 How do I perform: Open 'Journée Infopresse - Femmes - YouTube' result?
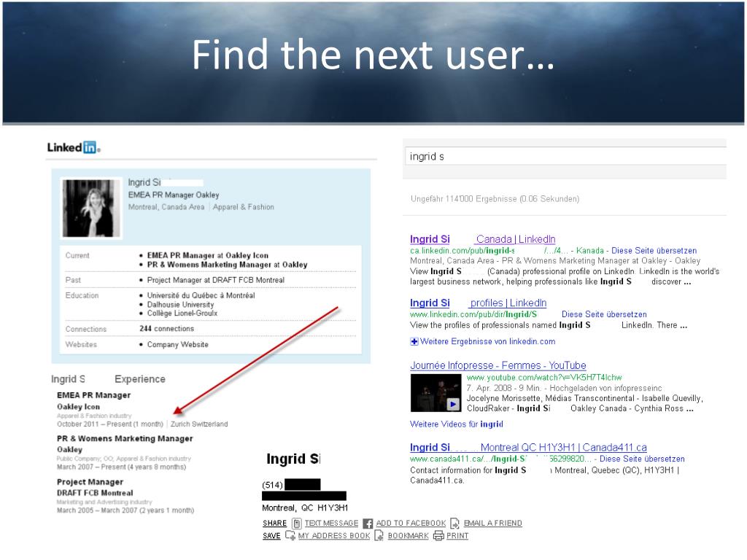point(498,365)
